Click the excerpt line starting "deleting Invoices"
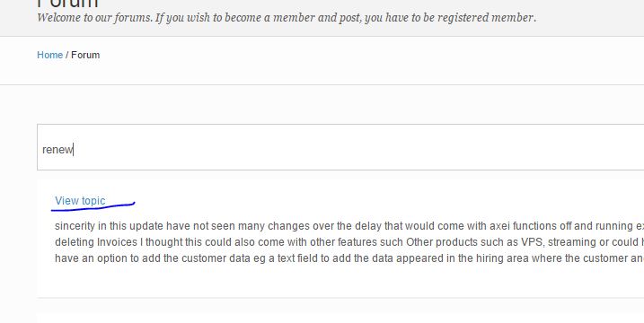This screenshot has height=323, width=644. 349,242
